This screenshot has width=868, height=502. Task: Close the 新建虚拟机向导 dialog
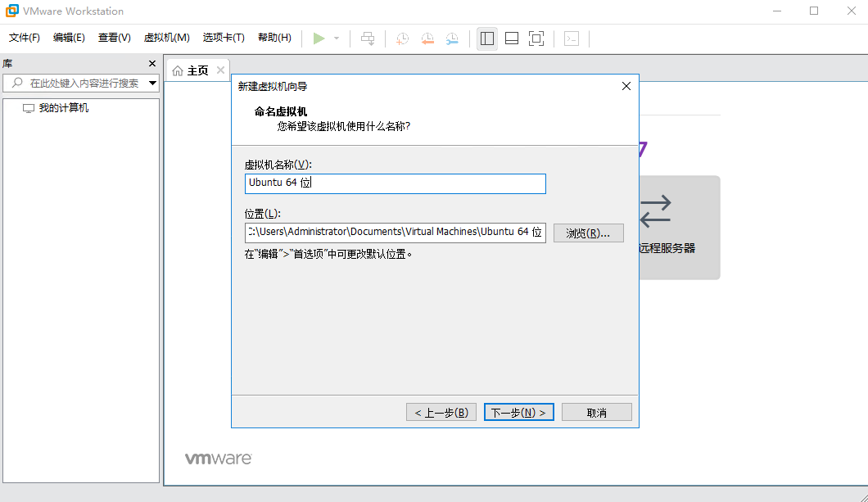tap(626, 86)
